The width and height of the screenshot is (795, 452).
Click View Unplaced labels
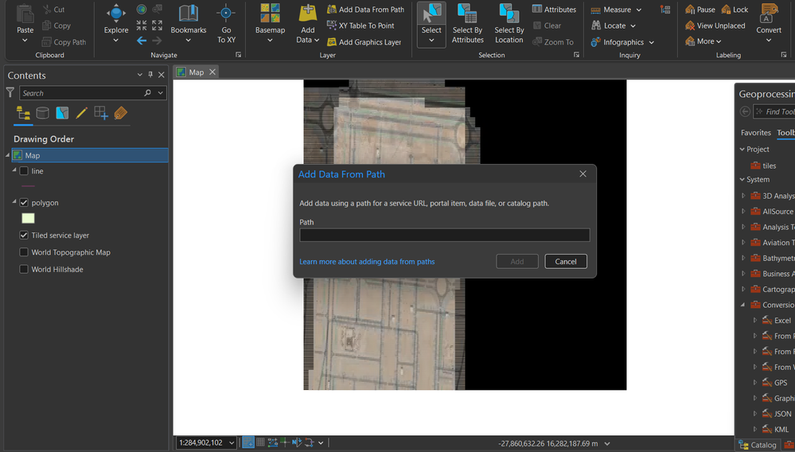(x=715, y=25)
